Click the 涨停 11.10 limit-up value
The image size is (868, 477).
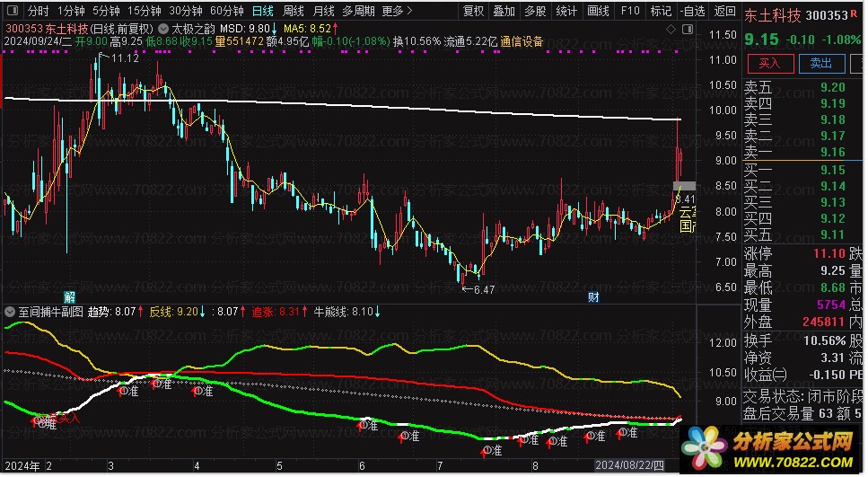point(829,253)
